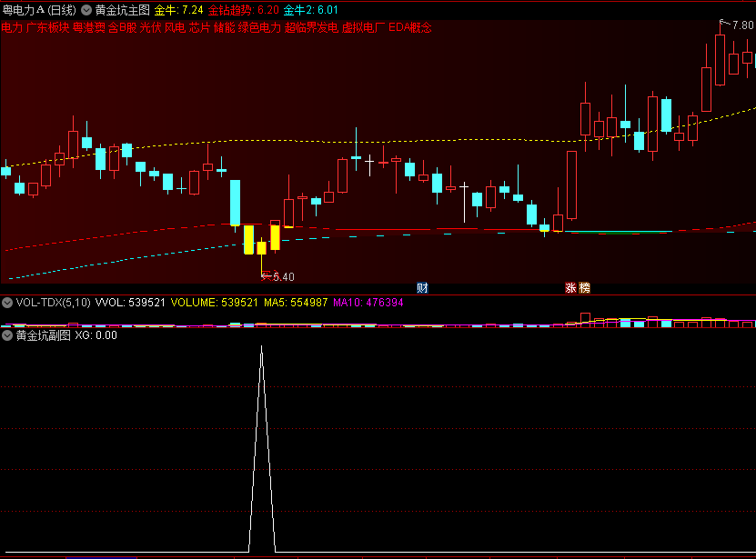Viewport: 756px width, 559px height.
Task: Click the 黄金坑主图 indicator name label
Action: pos(122,10)
